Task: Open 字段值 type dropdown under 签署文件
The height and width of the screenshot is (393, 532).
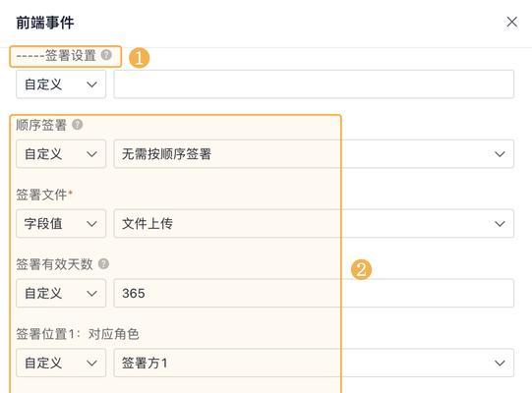Action: pos(61,223)
